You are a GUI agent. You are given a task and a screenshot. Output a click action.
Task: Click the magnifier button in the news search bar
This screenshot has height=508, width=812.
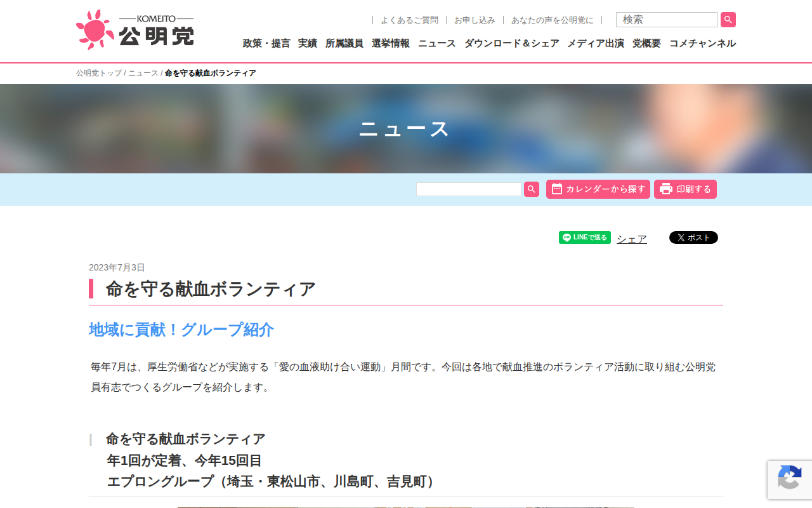pyautogui.click(x=532, y=189)
